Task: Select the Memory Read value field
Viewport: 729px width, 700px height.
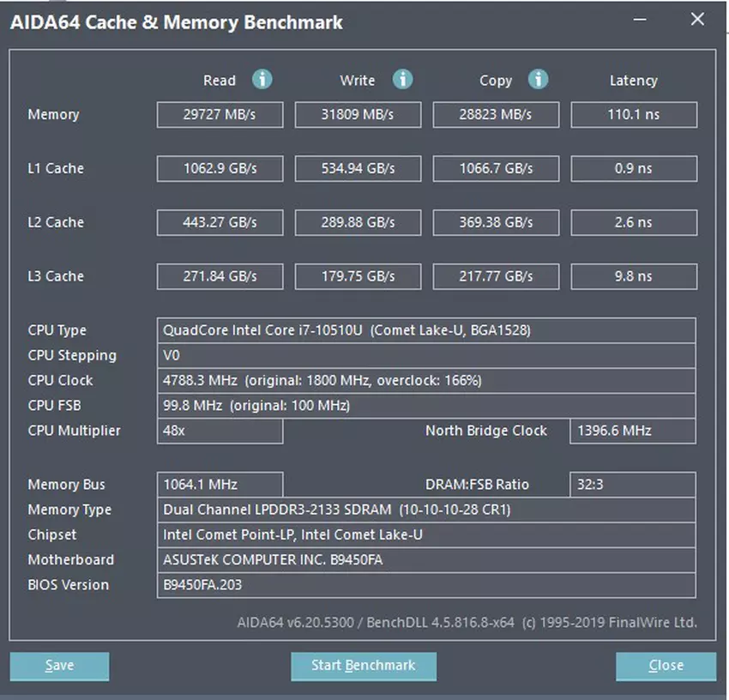Action: coord(220,115)
